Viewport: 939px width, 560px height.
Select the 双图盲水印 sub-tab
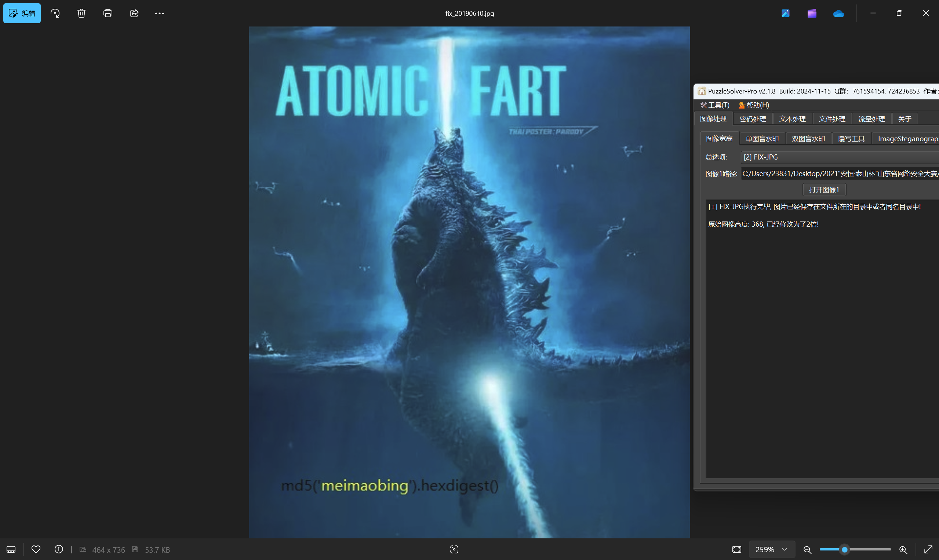808,139
